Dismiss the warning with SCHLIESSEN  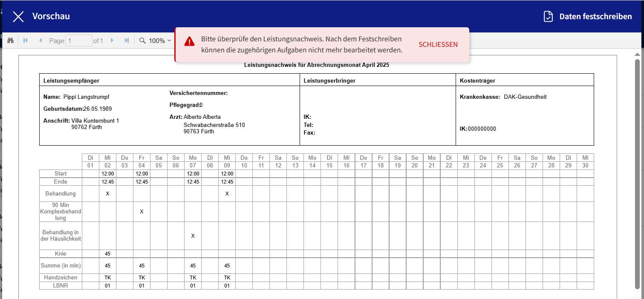click(x=438, y=45)
